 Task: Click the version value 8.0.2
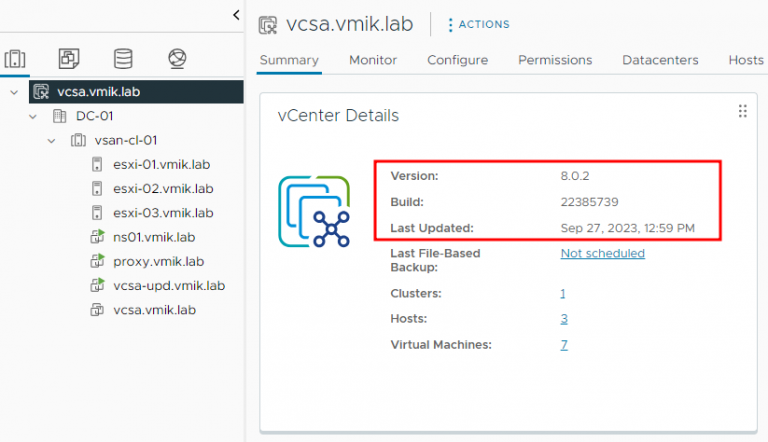click(575, 176)
